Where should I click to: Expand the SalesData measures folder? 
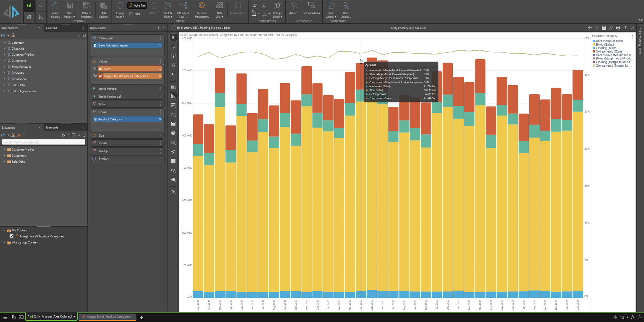[5, 162]
